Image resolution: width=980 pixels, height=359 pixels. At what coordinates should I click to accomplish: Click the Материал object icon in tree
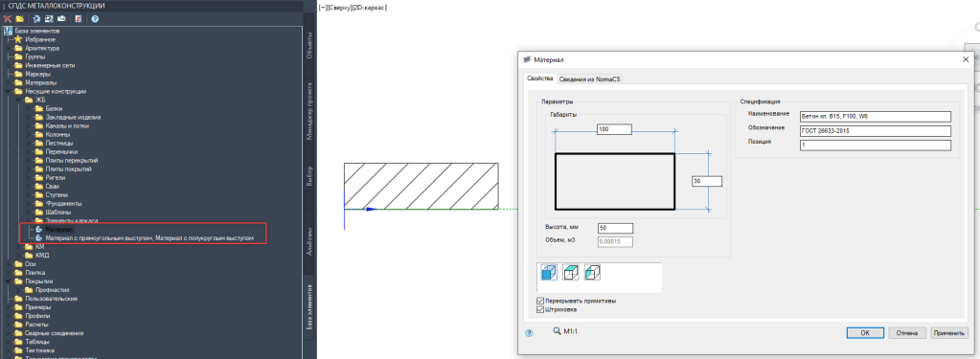(x=38, y=229)
